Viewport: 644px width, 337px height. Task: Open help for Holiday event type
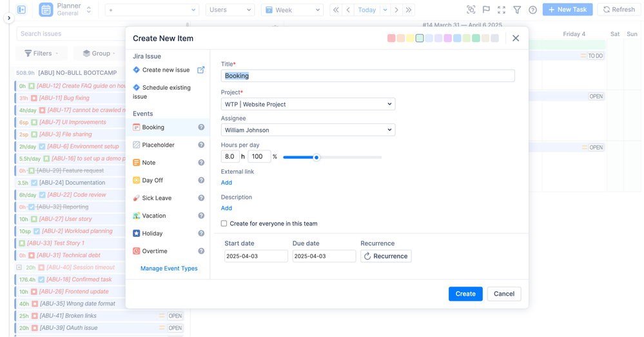(x=201, y=233)
